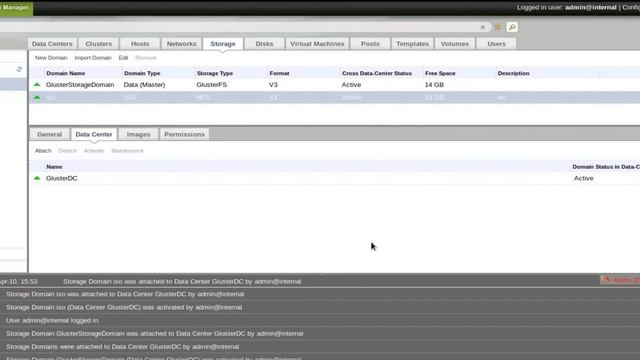Click the iso domain green status arrow
The width and height of the screenshot is (640, 360).
click(x=37, y=97)
